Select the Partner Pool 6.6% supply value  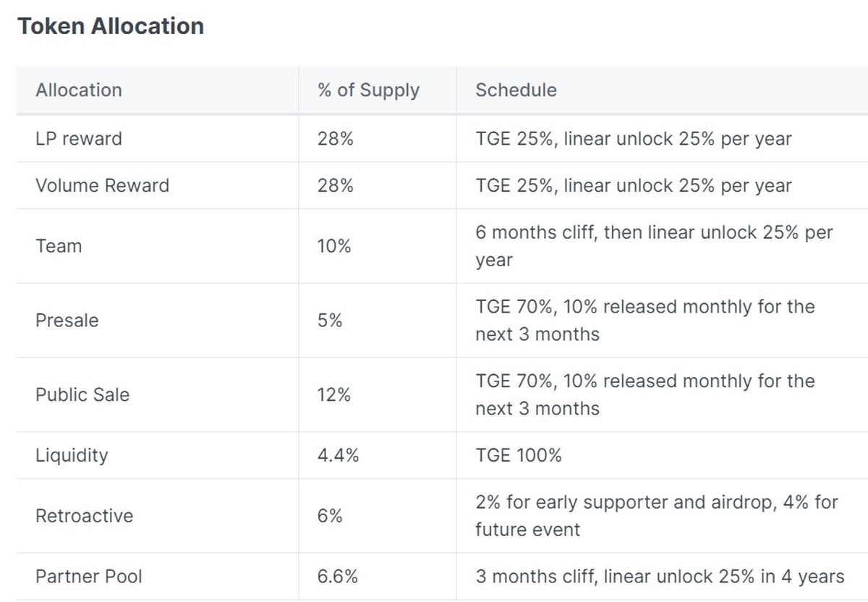pos(338,577)
